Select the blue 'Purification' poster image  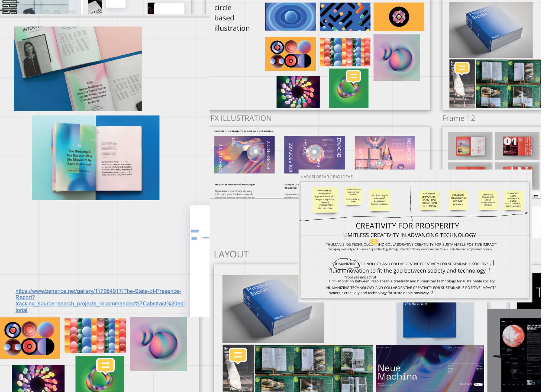coord(435,324)
